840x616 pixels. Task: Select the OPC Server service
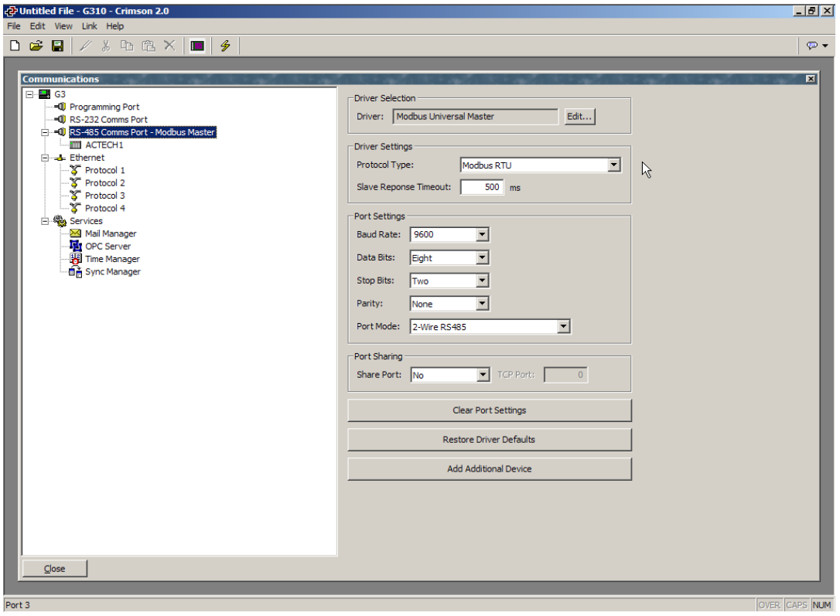tap(108, 247)
